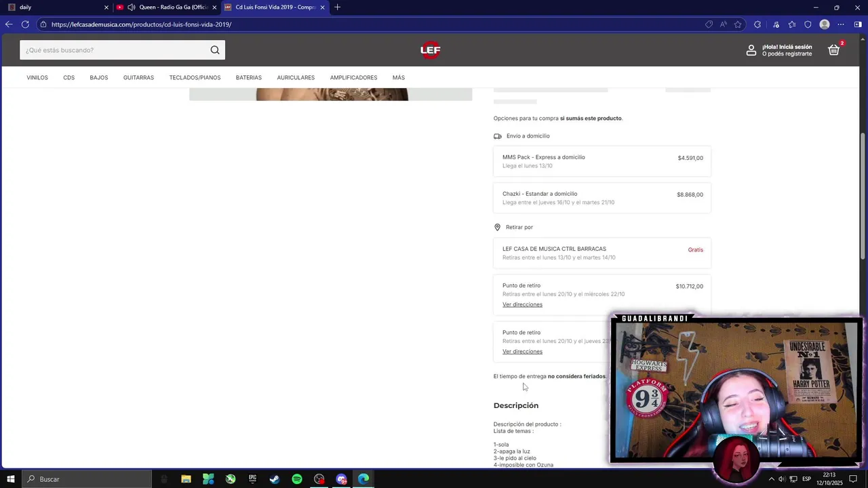
Task: Click the cropped product image at top
Action: click(331, 94)
